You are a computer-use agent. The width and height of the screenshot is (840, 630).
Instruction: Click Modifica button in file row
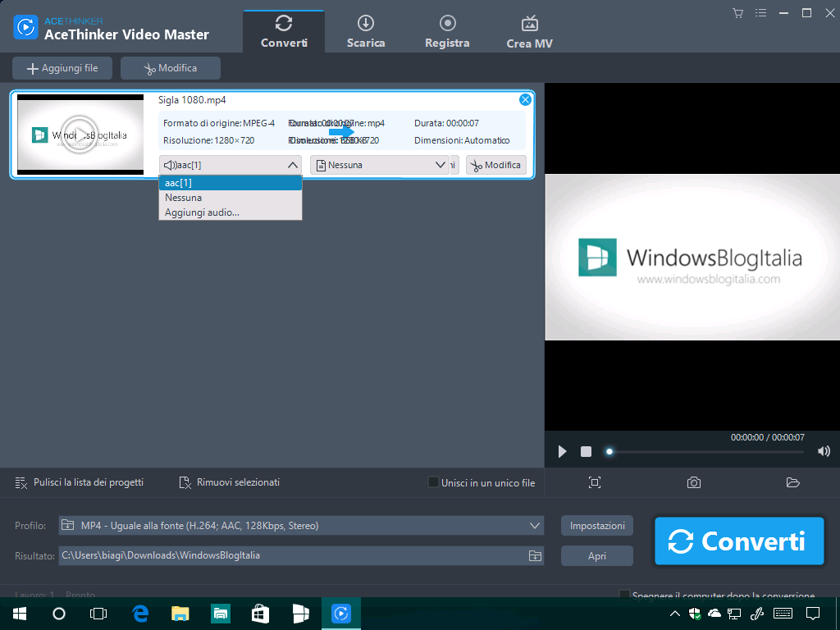[x=496, y=165]
